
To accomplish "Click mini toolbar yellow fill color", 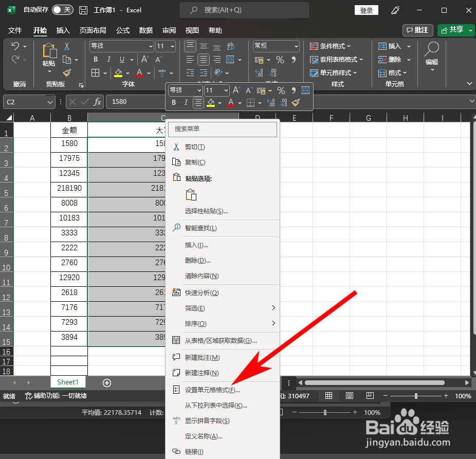I will [211, 103].
